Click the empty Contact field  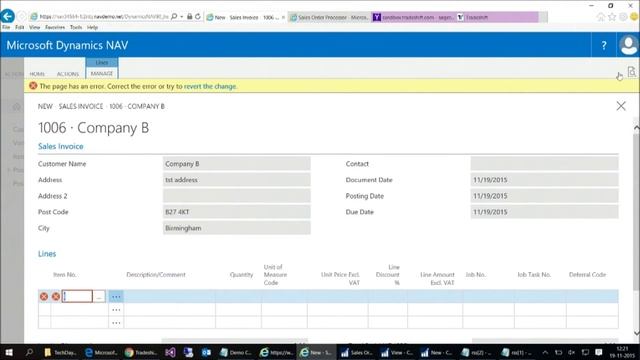[x=544, y=164]
